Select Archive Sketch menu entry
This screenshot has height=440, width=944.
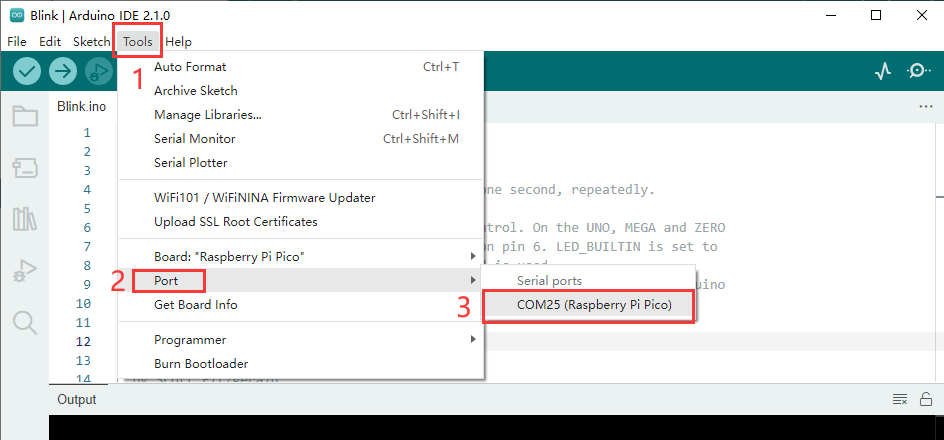(x=301, y=91)
